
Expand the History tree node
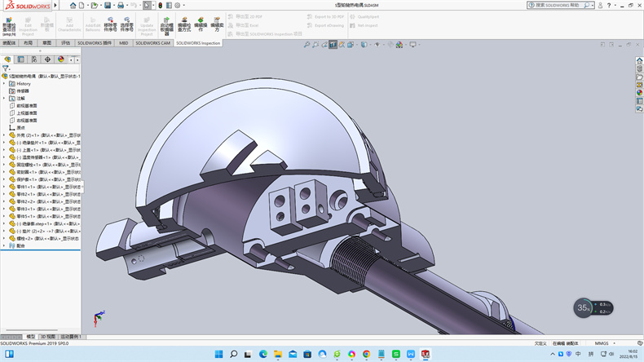pyautogui.click(x=4, y=83)
